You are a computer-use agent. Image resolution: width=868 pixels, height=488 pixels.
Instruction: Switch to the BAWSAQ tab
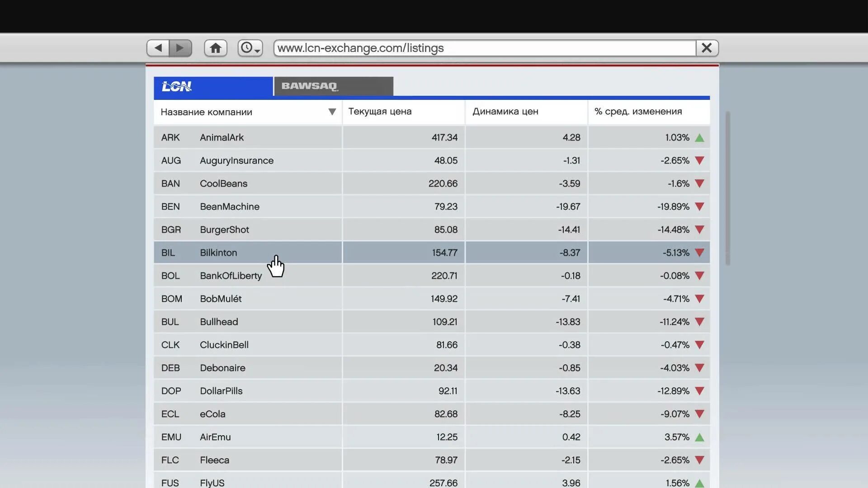click(x=333, y=86)
